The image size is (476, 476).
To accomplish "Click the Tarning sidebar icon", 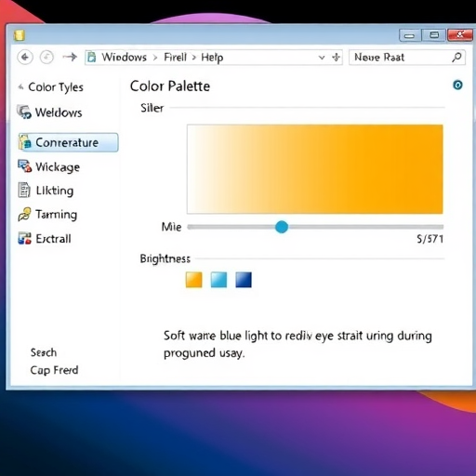I will coord(24,214).
